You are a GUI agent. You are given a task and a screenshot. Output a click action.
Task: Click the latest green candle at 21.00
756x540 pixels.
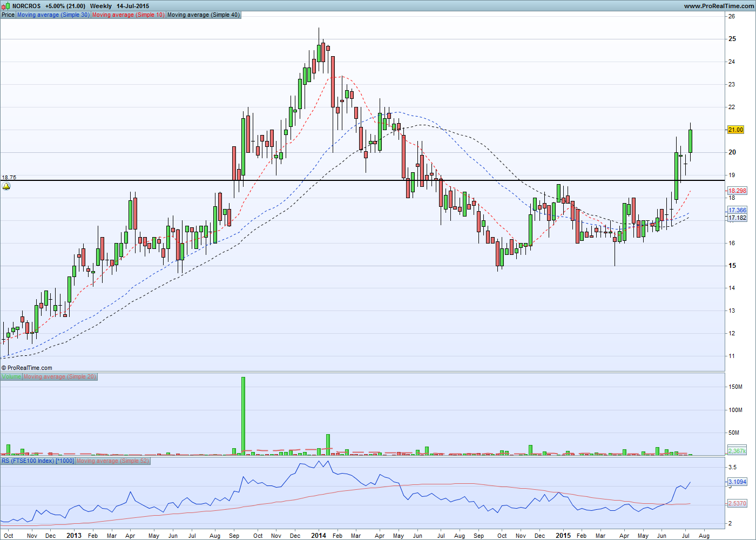click(690, 141)
